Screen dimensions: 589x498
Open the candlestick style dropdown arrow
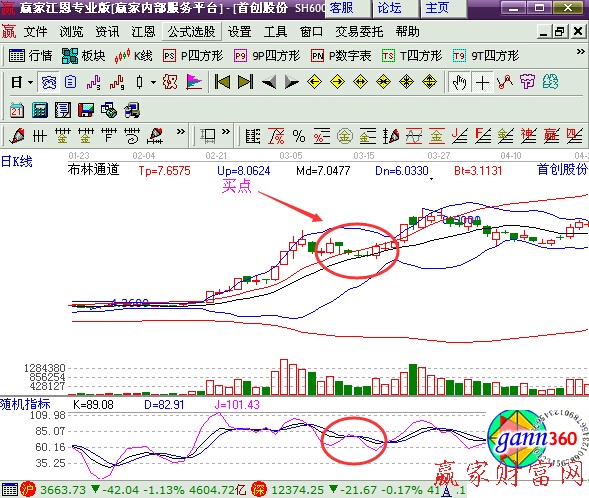(x=153, y=82)
